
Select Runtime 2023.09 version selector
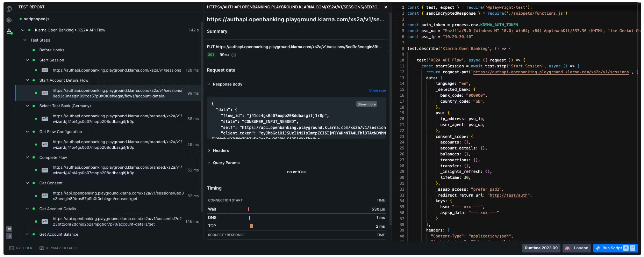click(541, 248)
